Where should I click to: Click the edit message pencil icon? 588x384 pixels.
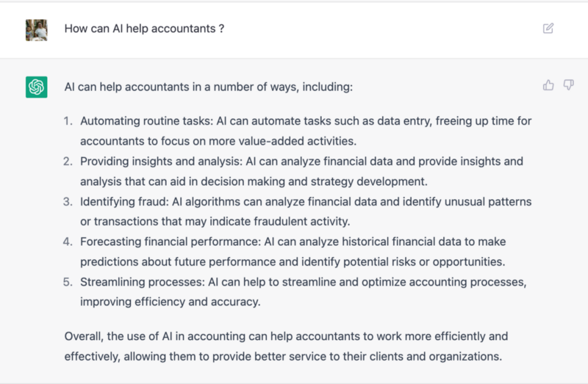(548, 29)
